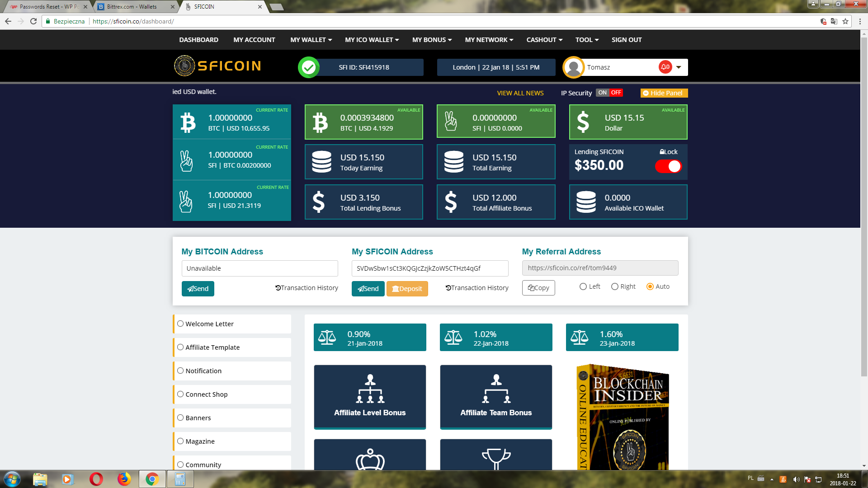Open Transaction History for SFICOIN address
Viewport: 868px width, 488px height.
tap(477, 288)
